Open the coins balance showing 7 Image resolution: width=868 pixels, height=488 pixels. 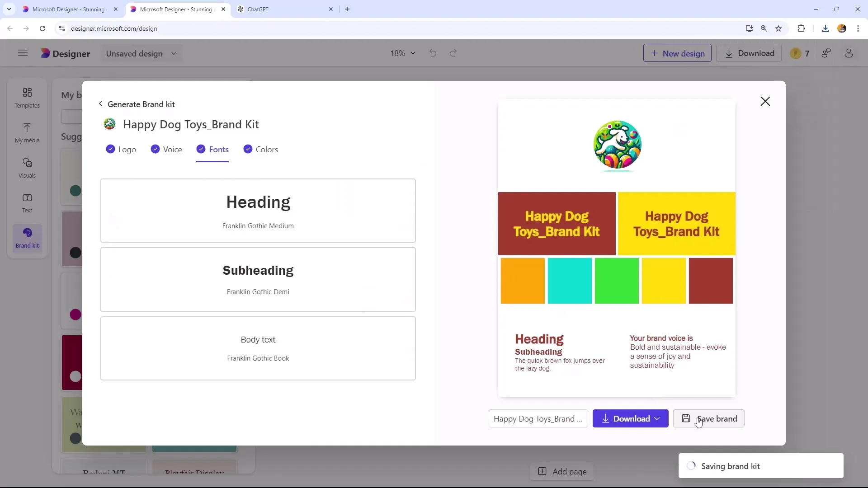(x=799, y=53)
